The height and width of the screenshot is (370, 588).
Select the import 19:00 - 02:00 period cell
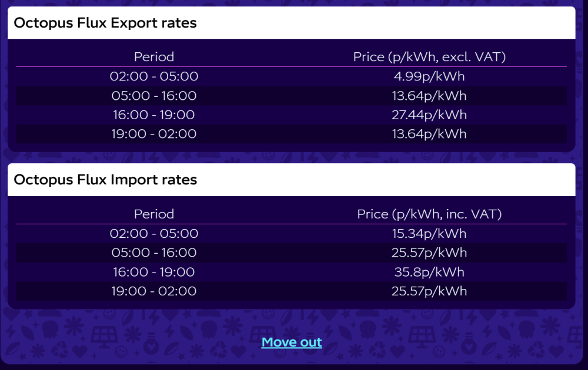(154, 291)
